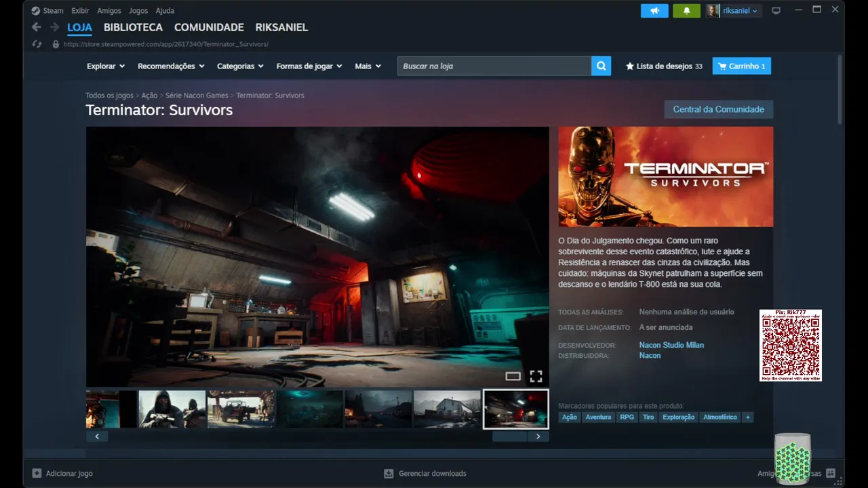Click the cart icon in the Carrinho button
868x488 pixels.
(722, 66)
